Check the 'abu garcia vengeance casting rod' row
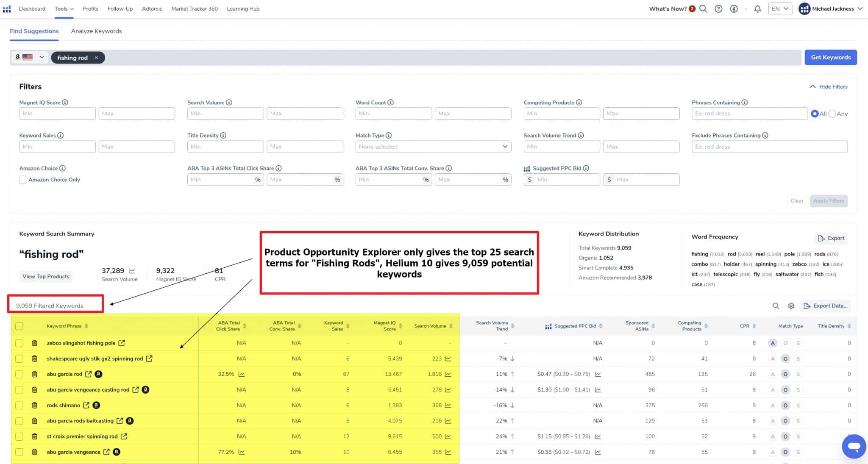This screenshot has width=868, height=464. click(x=19, y=389)
